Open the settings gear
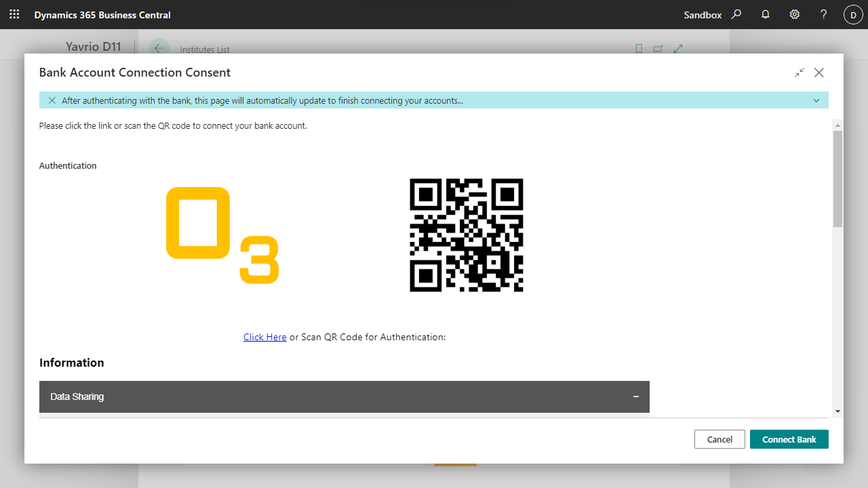This screenshot has width=868, height=488. pyautogui.click(x=795, y=14)
